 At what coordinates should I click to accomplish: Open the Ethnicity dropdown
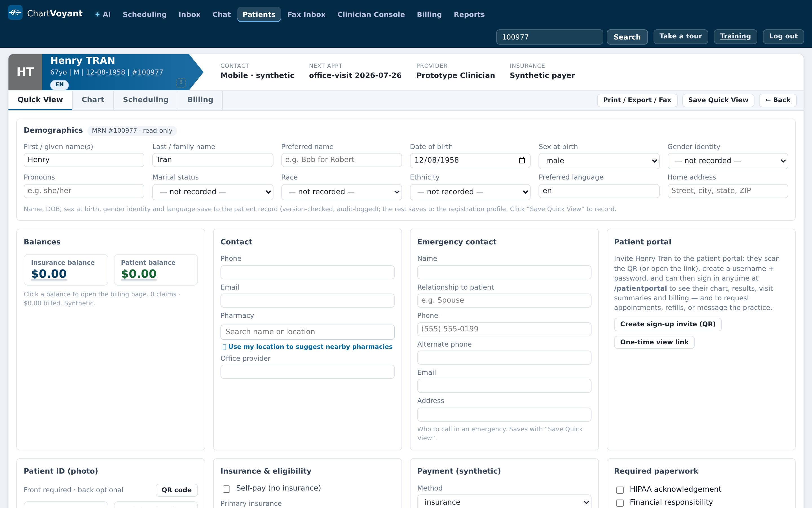click(x=470, y=192)
